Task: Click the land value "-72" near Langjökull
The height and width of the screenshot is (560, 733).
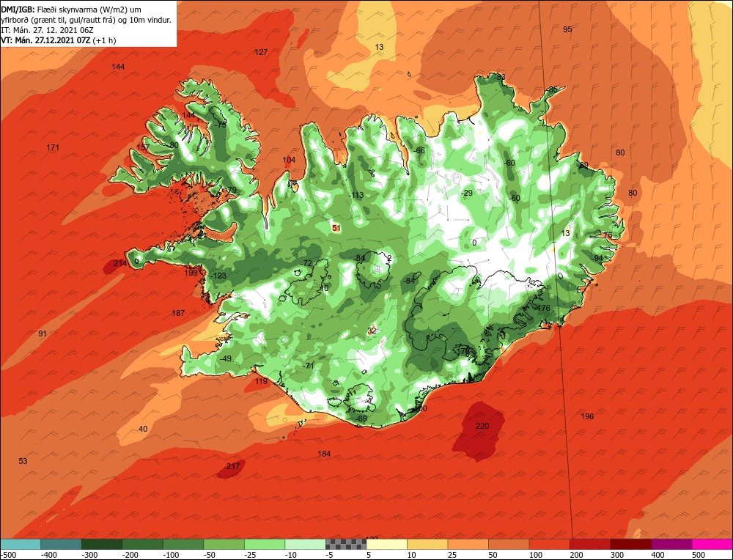Action: tap(306, 264)
